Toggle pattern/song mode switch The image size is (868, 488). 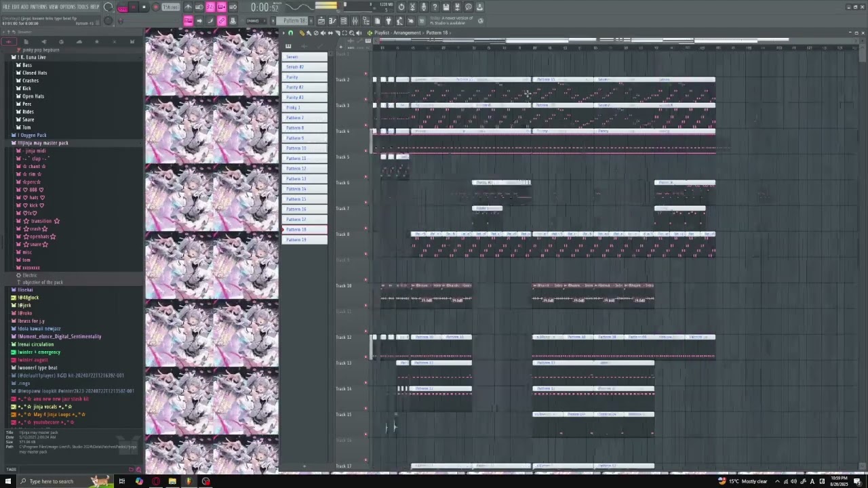pos(123,7)
